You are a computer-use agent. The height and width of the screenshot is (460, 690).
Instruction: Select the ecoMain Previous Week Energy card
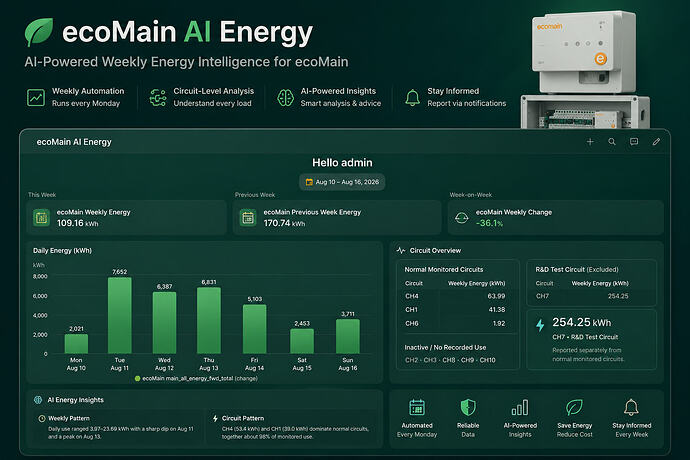[x=337, y=217]
